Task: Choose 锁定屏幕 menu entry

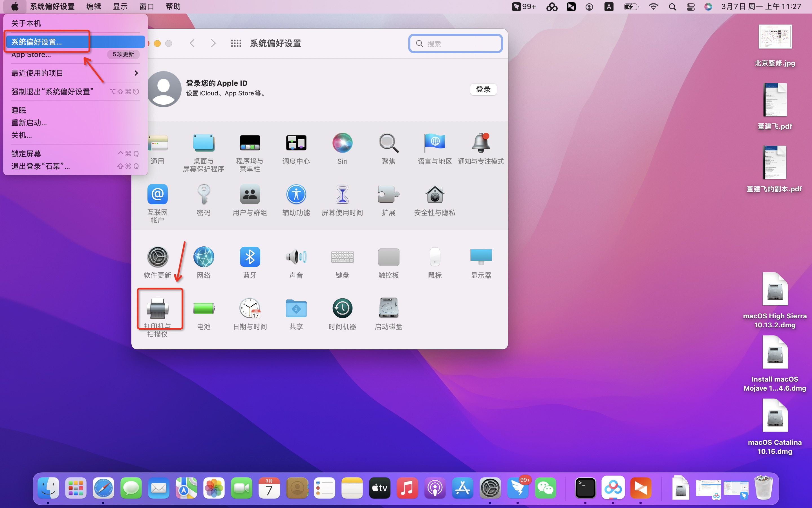Action: 76,154
